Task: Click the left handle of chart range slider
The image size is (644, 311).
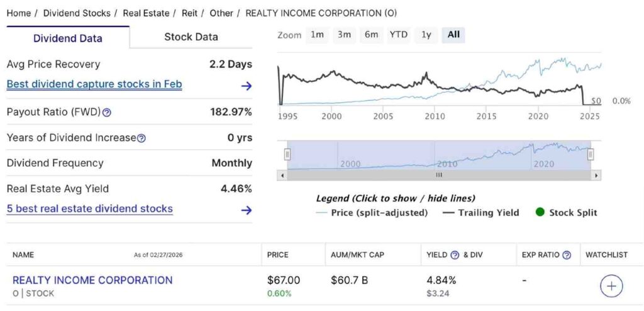Action: pos(287,154)
